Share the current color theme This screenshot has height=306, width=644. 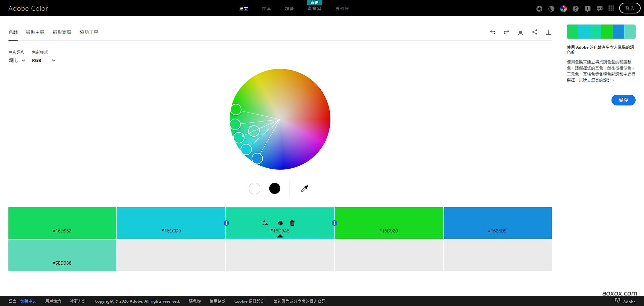pos(535,32)
